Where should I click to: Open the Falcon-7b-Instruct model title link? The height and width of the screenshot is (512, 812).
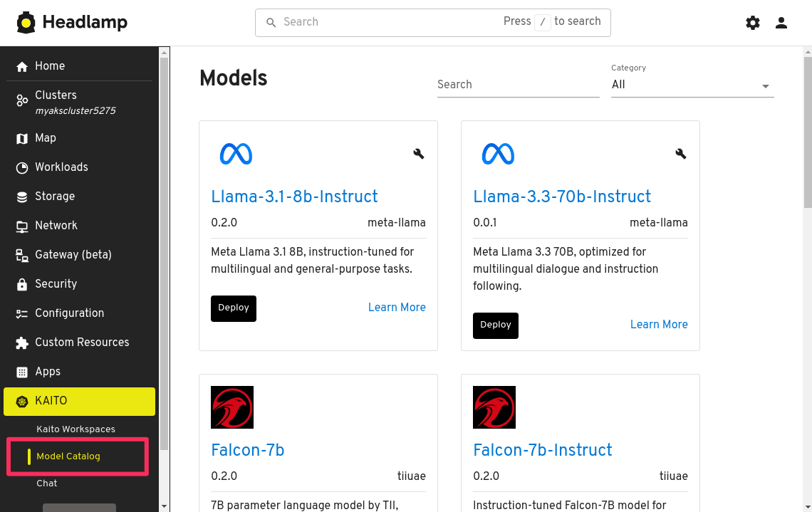click(x=542, y=450)
